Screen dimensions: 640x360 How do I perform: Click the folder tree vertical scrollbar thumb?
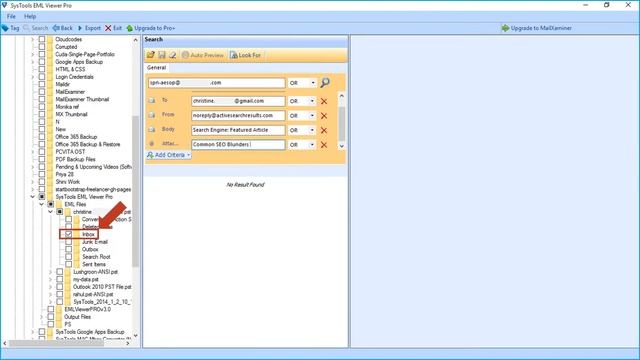click(136, 191)
